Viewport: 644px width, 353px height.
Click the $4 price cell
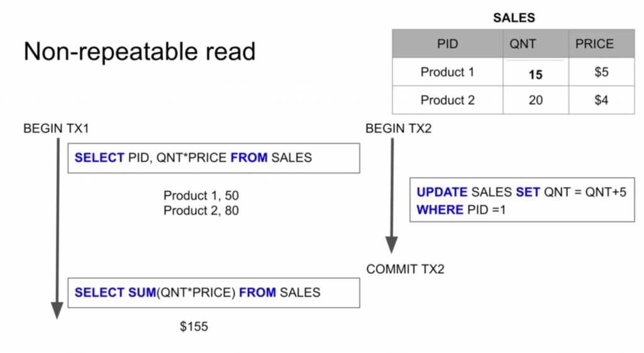click(x=601, y=100)
